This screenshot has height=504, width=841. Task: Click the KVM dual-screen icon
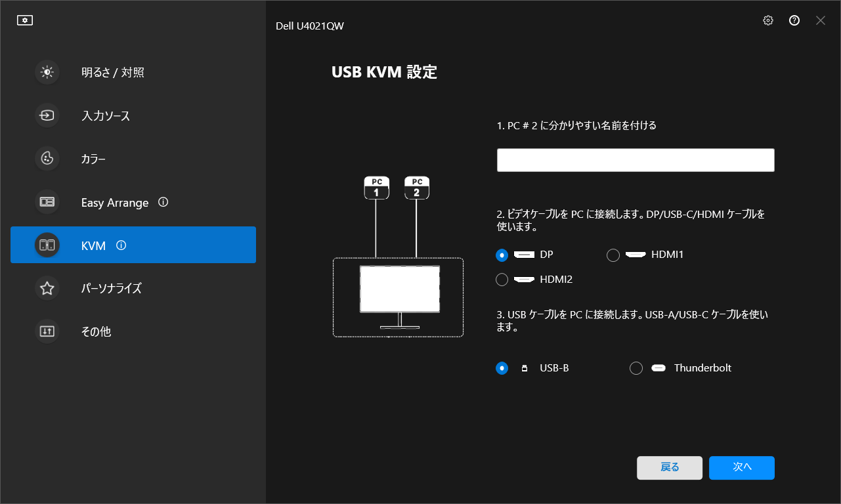coord(47,245)
